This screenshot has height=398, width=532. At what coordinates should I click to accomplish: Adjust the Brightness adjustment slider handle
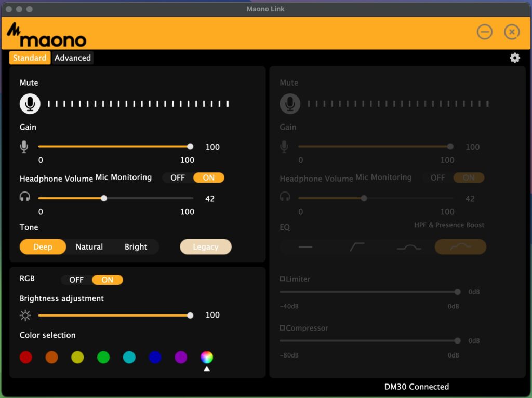click(190, 315)
